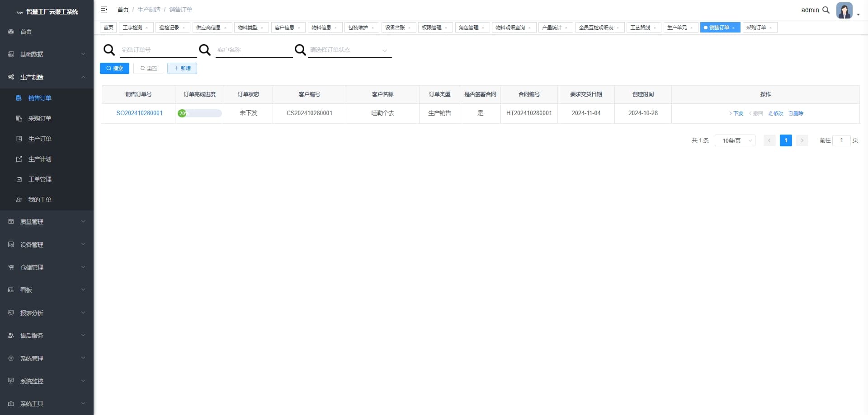Open the admin avatar user menu
Screen dimensions: 868x415
pyautogui.click(x=844, y=10)
